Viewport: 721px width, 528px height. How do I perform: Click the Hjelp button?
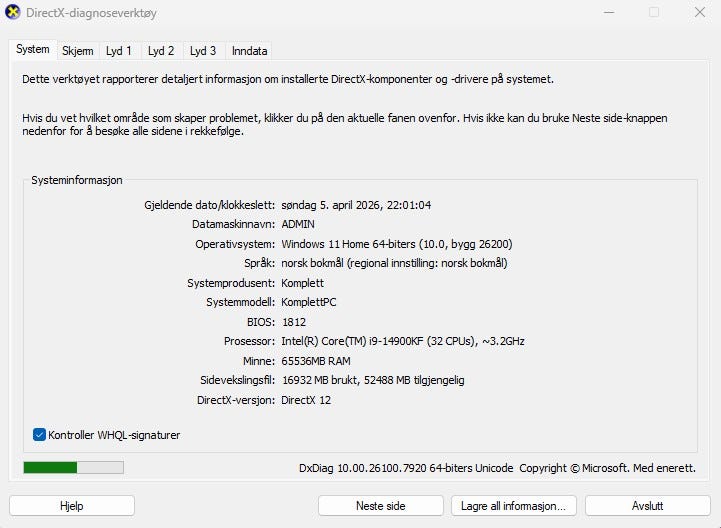pos(72,506)
